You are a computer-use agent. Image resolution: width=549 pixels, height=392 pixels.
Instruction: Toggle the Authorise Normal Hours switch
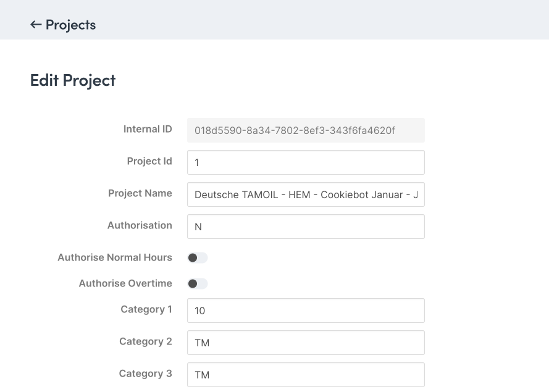[198, 257]
